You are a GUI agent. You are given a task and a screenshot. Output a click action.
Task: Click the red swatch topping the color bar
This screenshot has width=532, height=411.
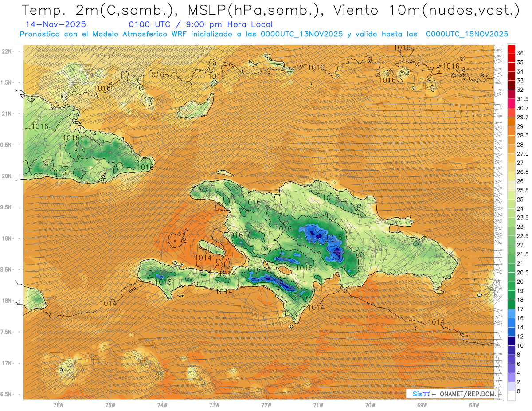(511, 49)
